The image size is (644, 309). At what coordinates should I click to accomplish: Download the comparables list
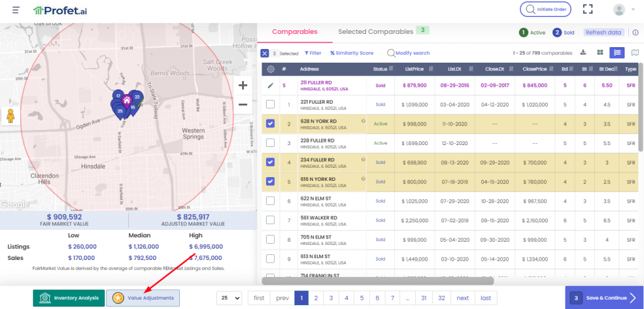[x=583, y=53]
